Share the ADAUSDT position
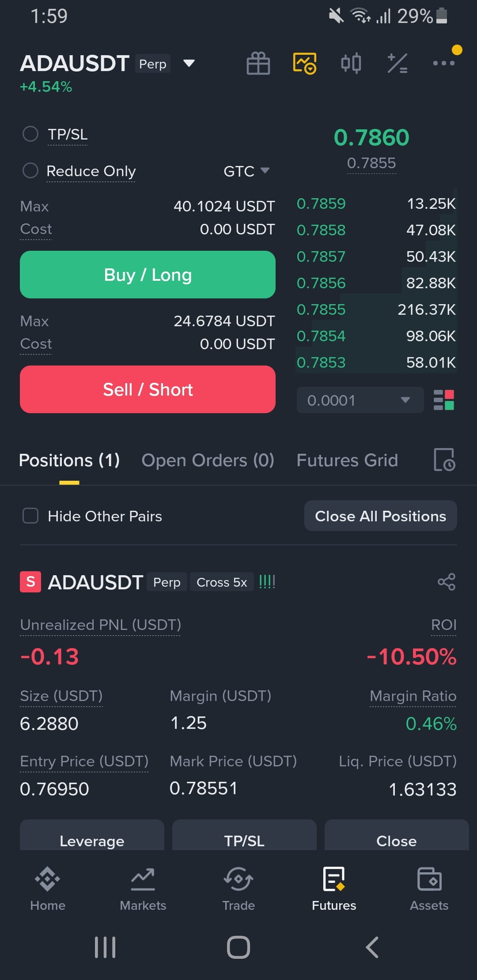This screenshot has width=477, height=980. pyautogui.click(x=447, y=582)
